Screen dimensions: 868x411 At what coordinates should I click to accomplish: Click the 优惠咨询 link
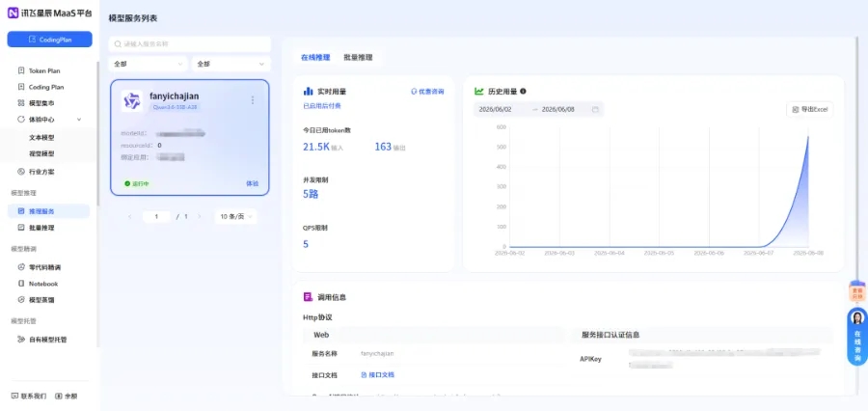pos(427,92)
